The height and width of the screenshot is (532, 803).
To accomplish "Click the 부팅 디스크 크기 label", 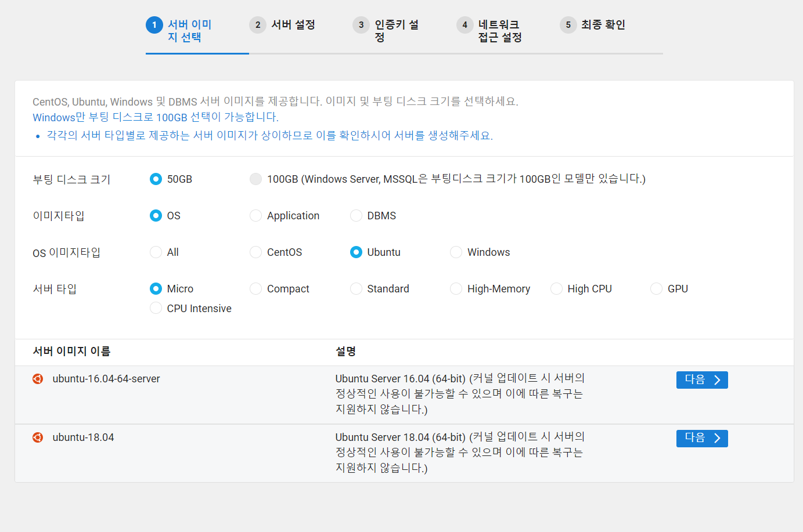I will 71,179.
